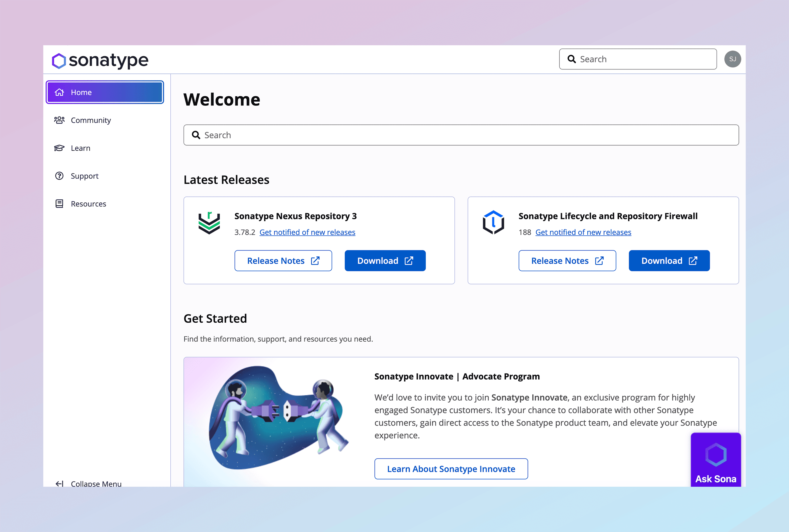Open the Community section
This screenshot has width=789, height=532.
tap(105, 120)
